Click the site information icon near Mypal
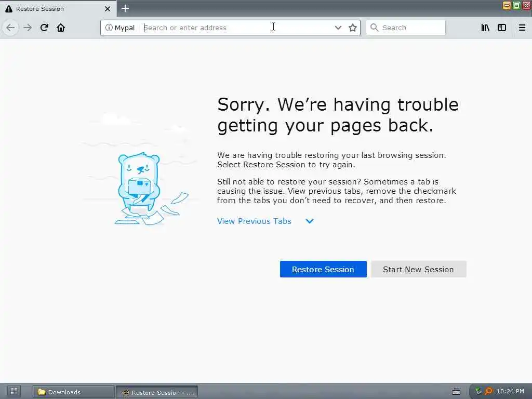The height and width of the screenshot is (399, 532). [x=109, y=28]
